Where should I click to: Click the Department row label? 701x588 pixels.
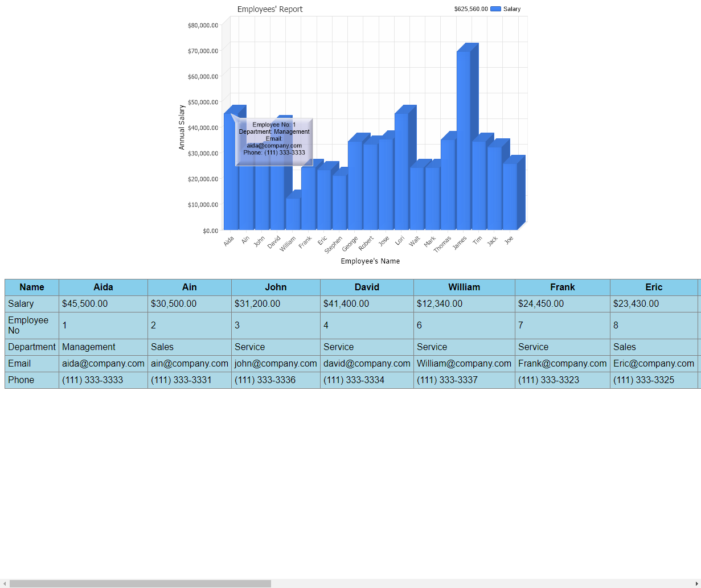[x=32, y=347]
